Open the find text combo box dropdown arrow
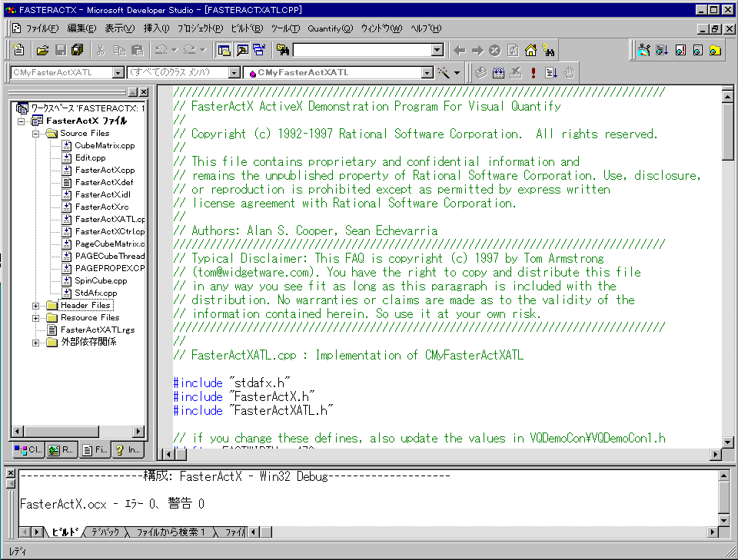Screen dimensions: 738x560 pyautogui.click(x=437, y=51)
